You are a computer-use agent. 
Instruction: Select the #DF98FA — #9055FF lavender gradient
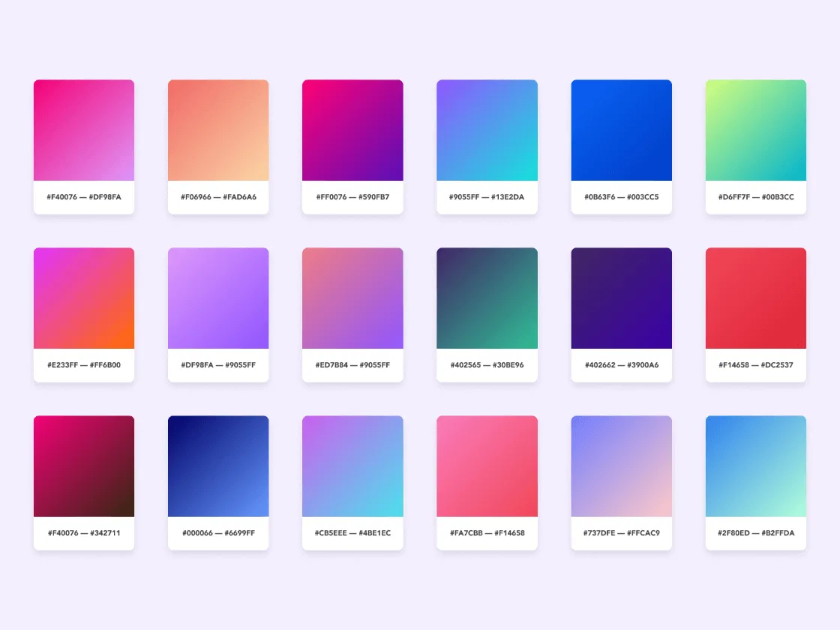(x=217, y=297)
